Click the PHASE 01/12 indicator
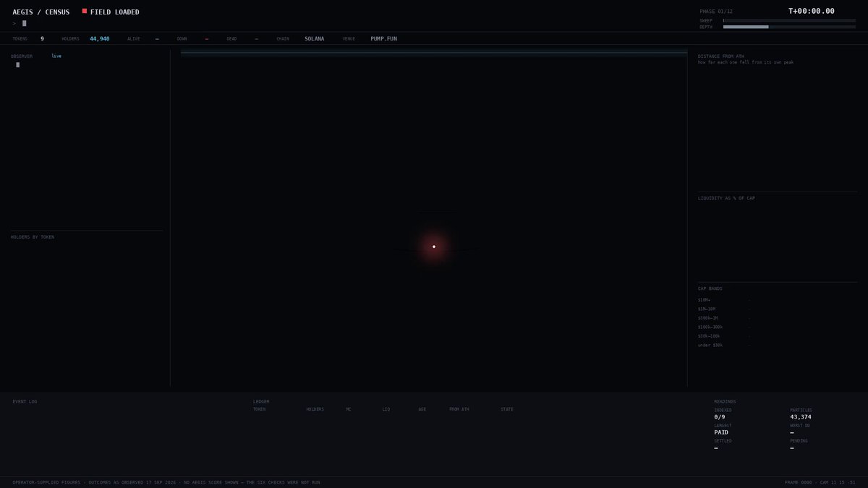Screen dimensions: 868x488 click(716, 12)
